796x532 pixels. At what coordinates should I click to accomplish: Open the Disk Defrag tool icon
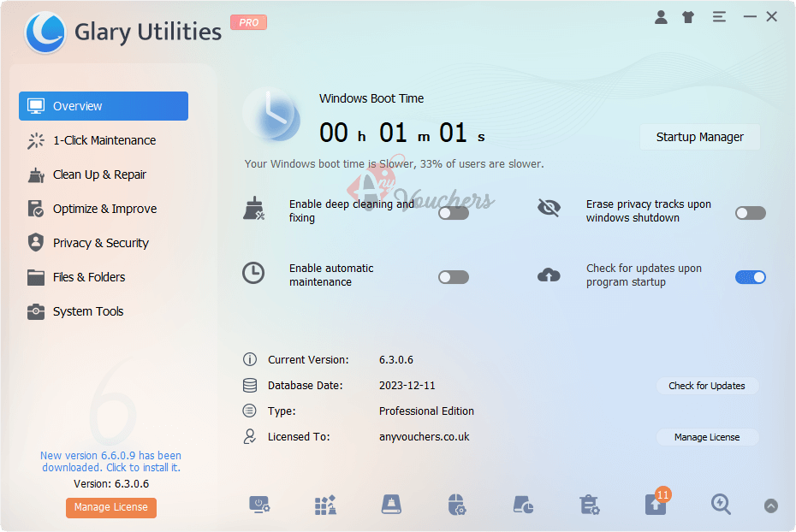point(391,505)
